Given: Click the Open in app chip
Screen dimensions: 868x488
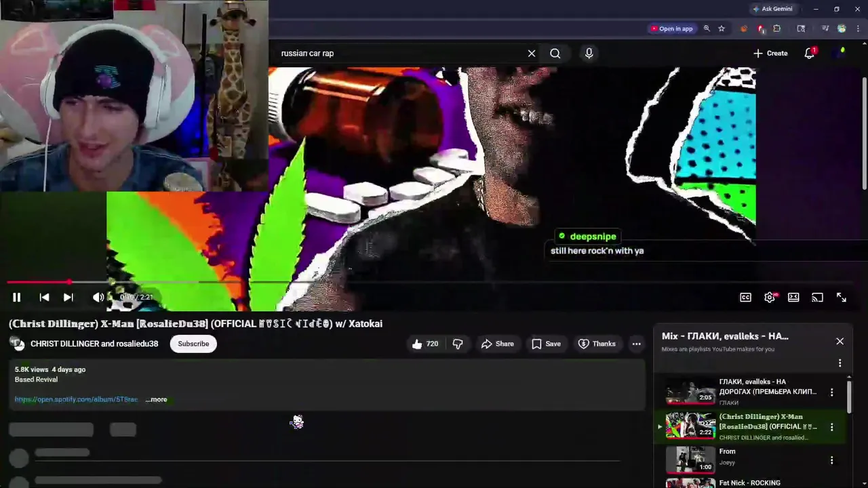Looking at the screenshot, I should [672, 28].
